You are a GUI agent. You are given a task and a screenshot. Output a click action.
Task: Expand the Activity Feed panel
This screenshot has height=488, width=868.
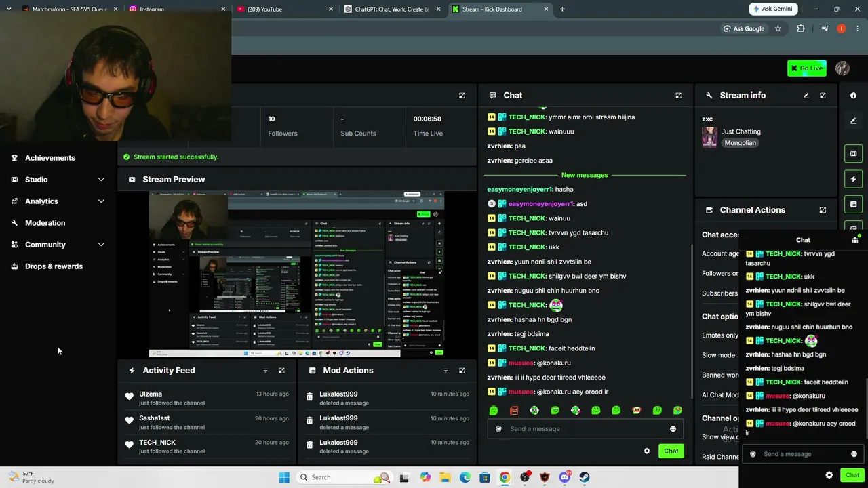point(281,371)
